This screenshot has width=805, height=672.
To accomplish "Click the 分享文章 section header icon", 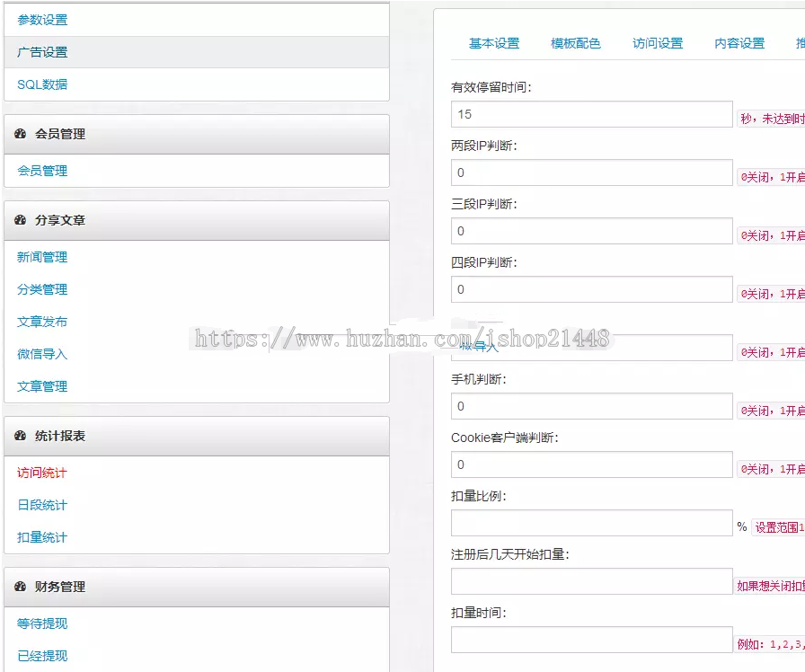I will pos(22,220).
